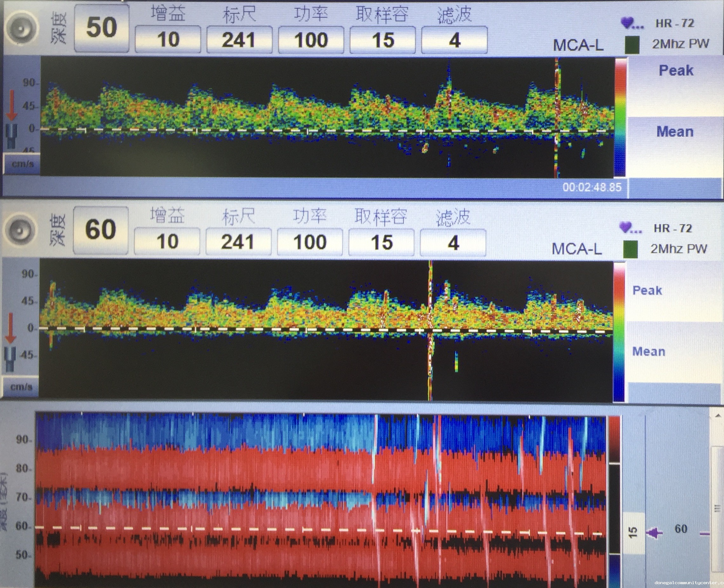Select the depth value 60 field
The image size is (724, 588).
(x=101, y=230)
